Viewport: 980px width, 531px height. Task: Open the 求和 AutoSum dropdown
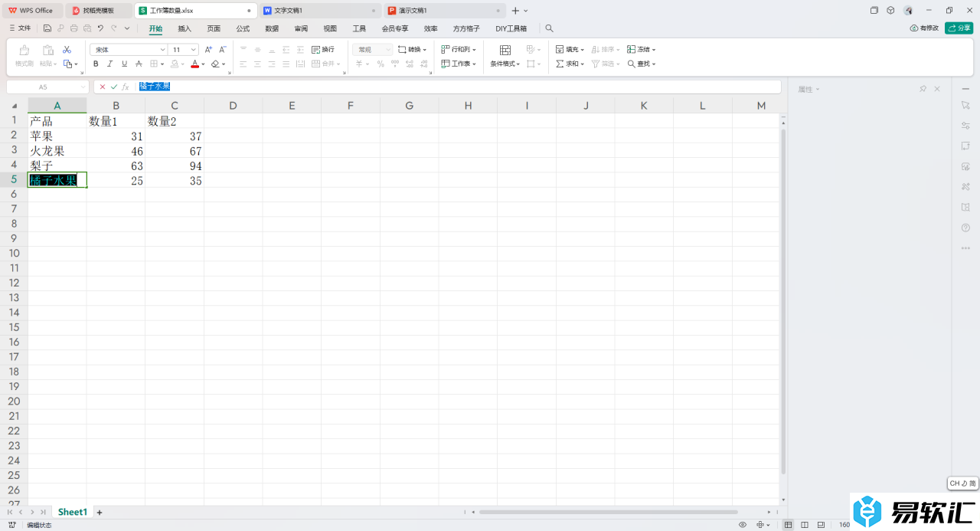point(570,64)
